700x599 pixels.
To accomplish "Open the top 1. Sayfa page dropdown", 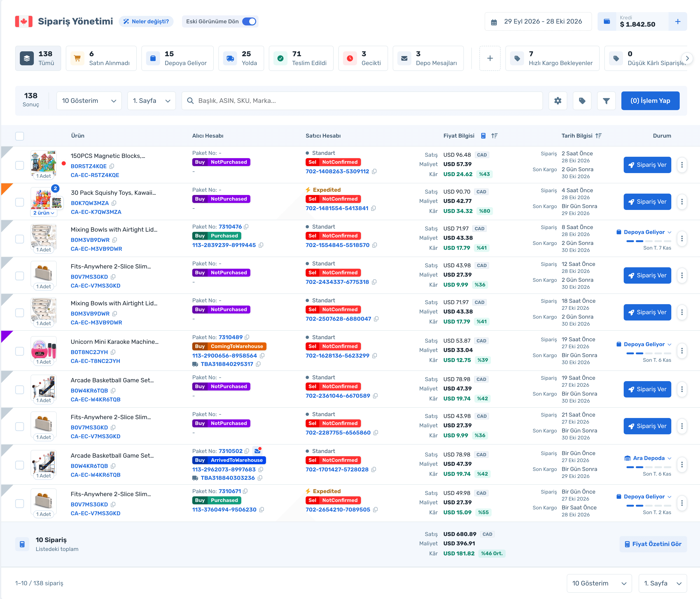I will 152,101.
